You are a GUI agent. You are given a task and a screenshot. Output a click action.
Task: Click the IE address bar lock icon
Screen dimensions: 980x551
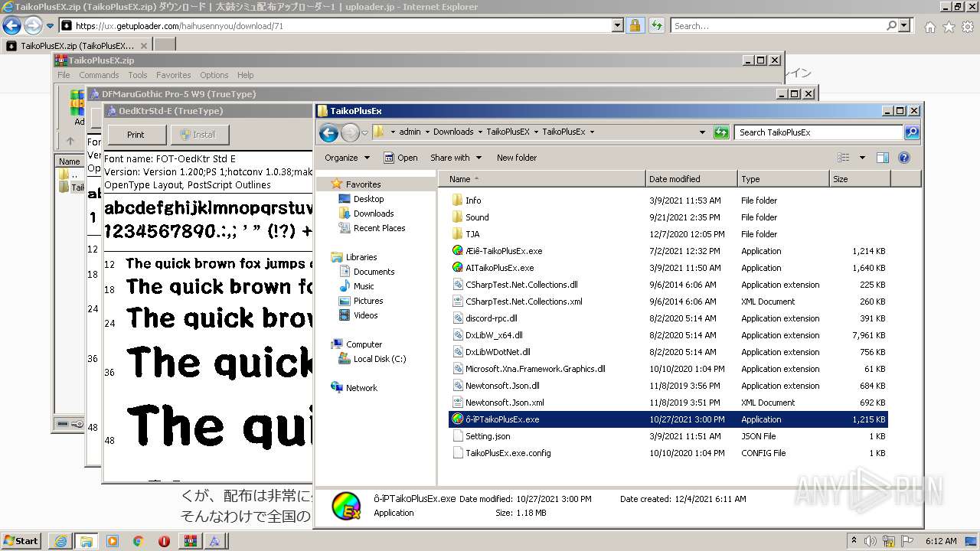pyautogui.click(x=635, y=25)
